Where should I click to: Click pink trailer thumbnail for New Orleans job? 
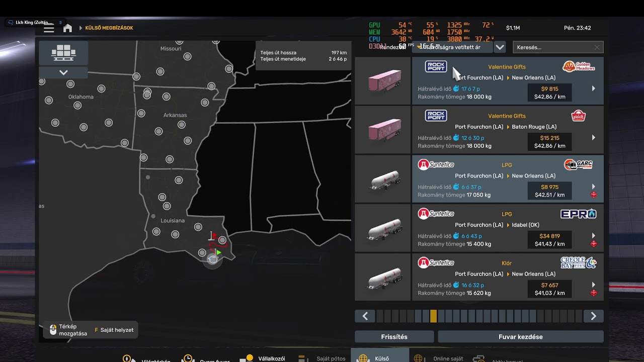click(383, 80)
